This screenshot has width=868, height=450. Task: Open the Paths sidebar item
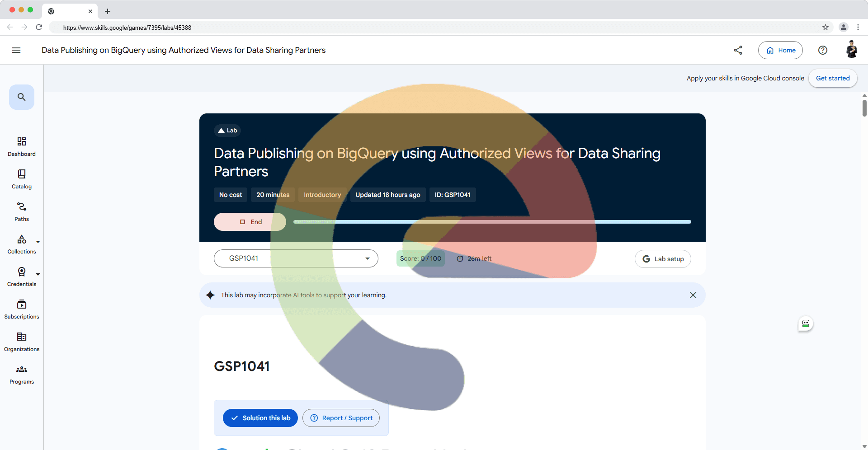click(x=22, y=212)
